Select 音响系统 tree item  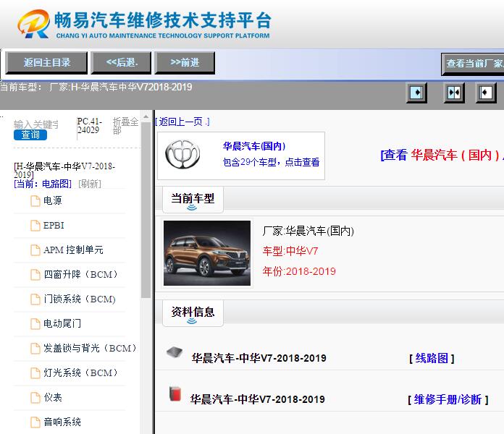click(62, 422)
